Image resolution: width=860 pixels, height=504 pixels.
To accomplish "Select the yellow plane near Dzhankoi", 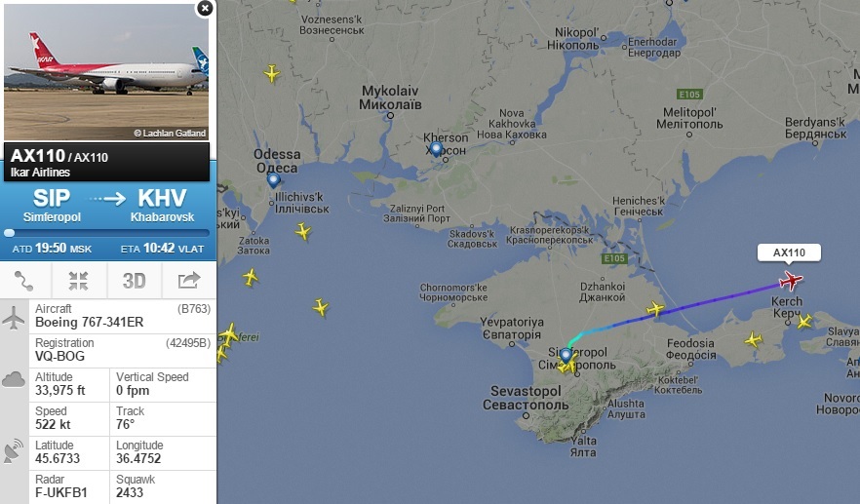I will 655,309.
